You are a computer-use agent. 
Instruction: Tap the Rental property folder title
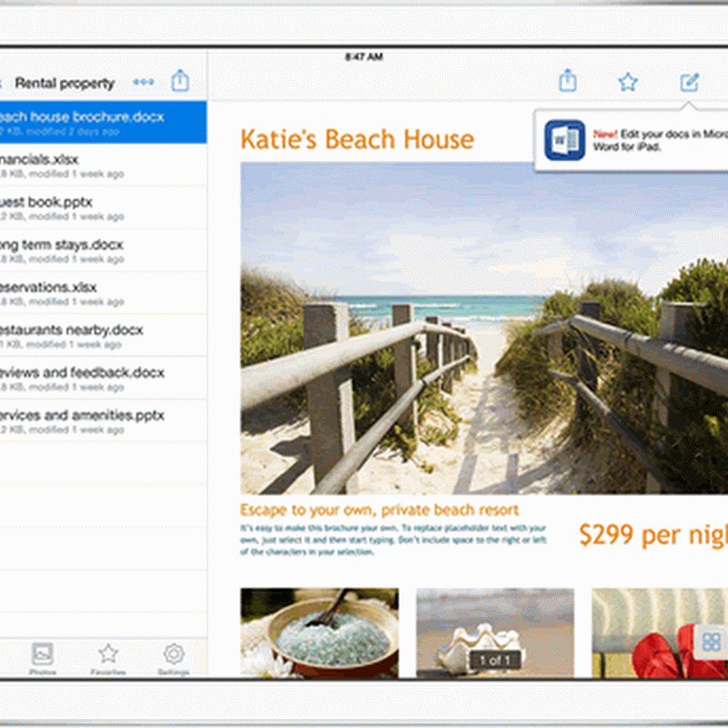65,83
